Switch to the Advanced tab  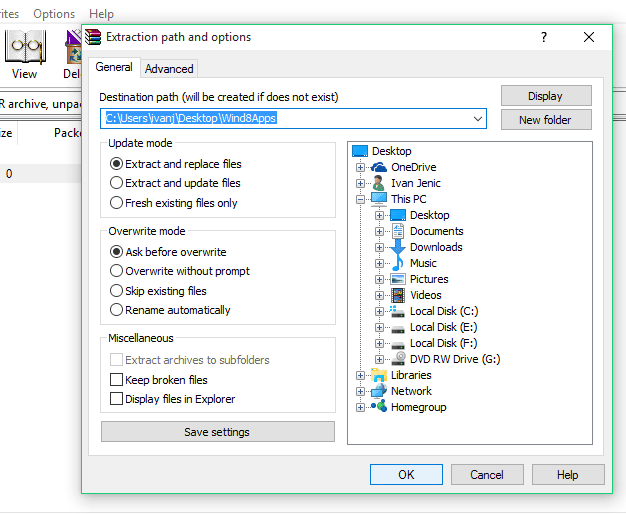pyautogui.click(x=169, y=69)
